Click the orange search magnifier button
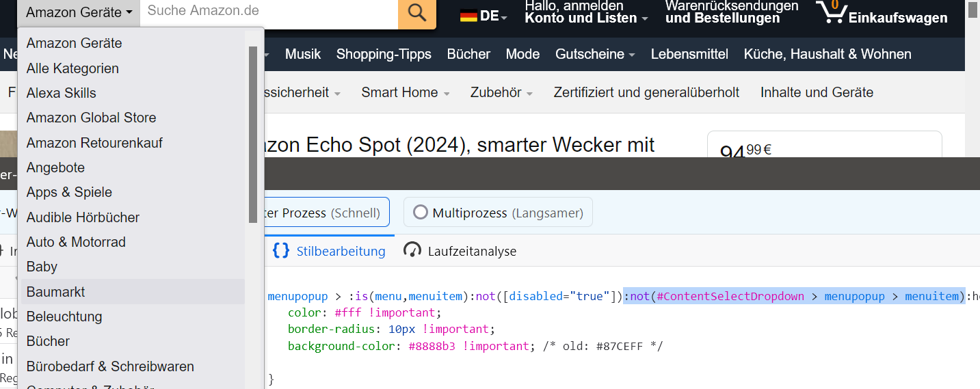The height and width of the screenshot is (389, 980). (416, 12)
